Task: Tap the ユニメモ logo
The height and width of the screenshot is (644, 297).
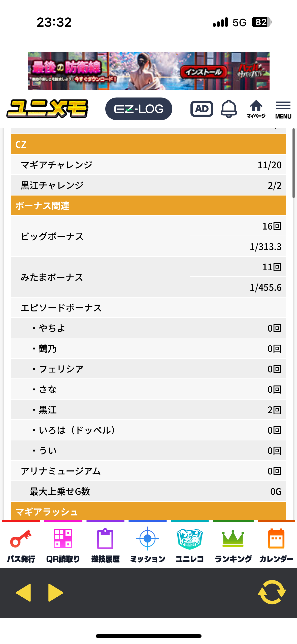Action: 47,109
